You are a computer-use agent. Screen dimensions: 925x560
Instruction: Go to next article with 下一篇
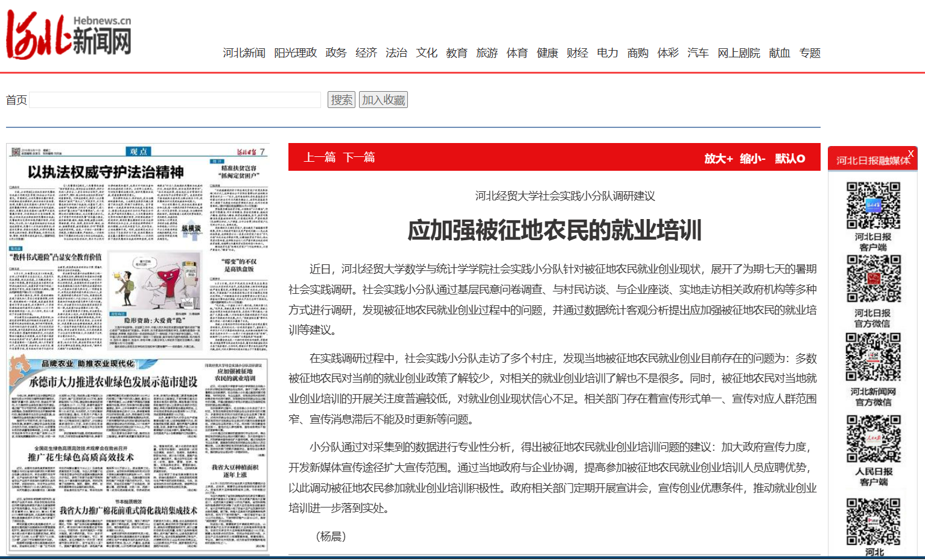click(x=359, y=157)
